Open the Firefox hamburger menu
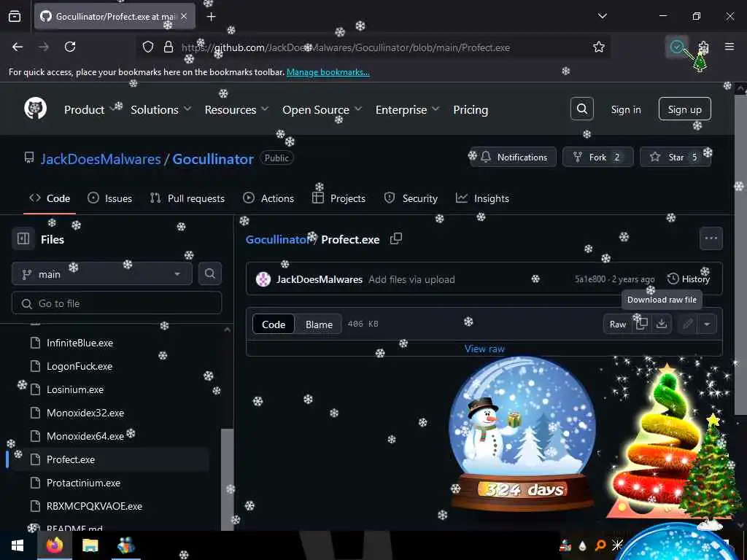Viewport: 747px width, 560px height. [729, 47]
